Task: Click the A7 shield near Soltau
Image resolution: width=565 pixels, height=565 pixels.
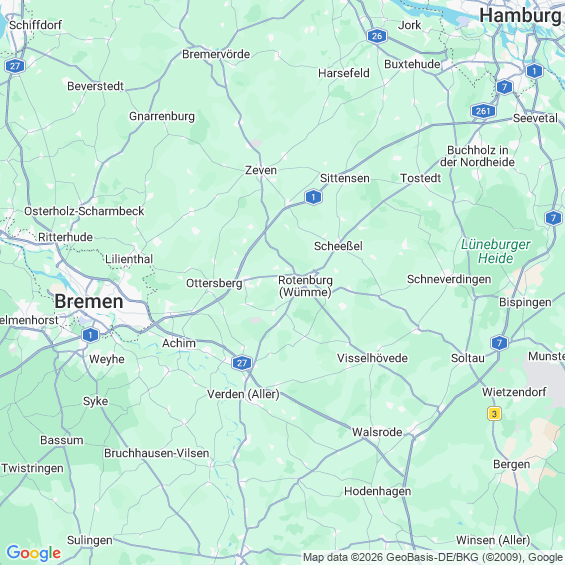Action: pos(499,343)
